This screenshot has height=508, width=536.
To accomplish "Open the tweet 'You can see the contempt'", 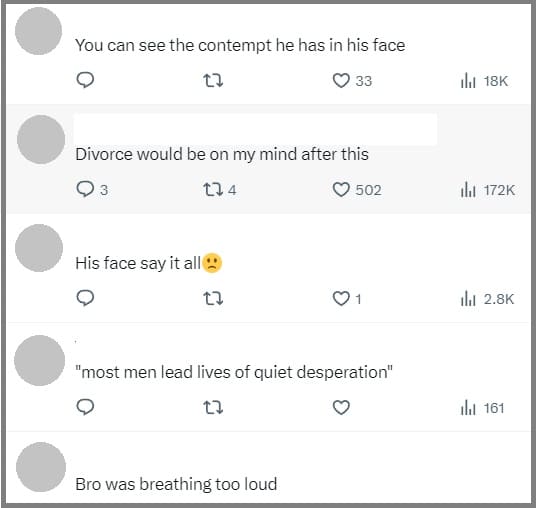I will coord(240,45).
